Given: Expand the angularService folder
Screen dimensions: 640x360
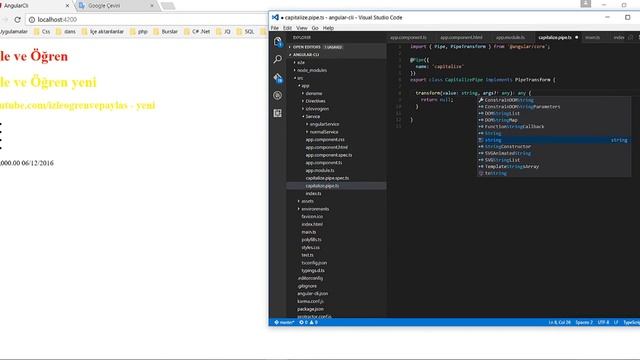Looking at the screenshot, I should [307, 124].
